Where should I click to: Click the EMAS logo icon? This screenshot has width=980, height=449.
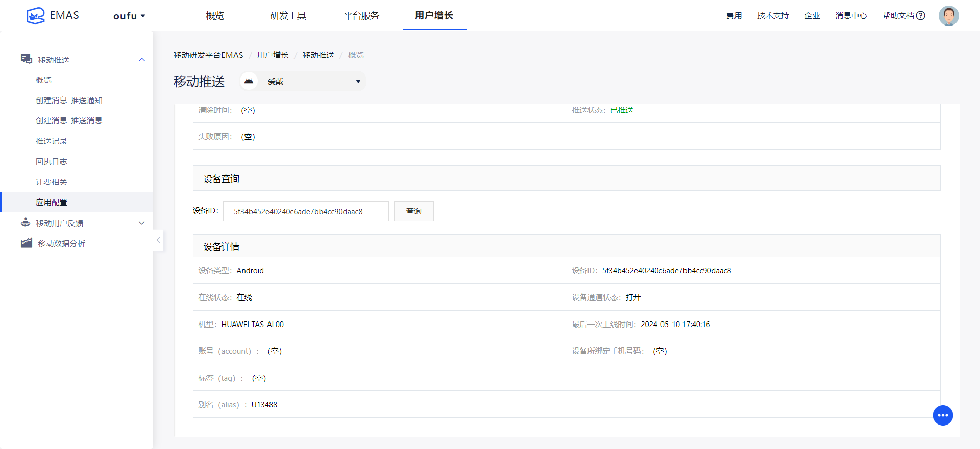coord(35,16)
